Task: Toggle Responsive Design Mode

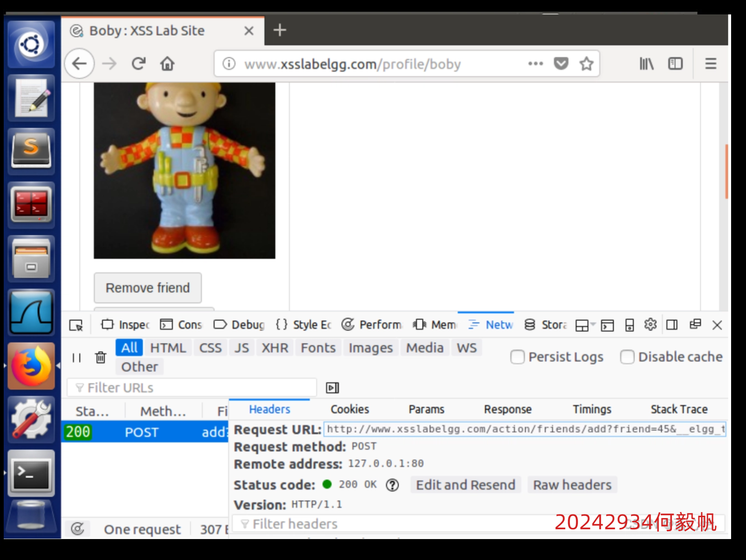Action: click(630, 325)
